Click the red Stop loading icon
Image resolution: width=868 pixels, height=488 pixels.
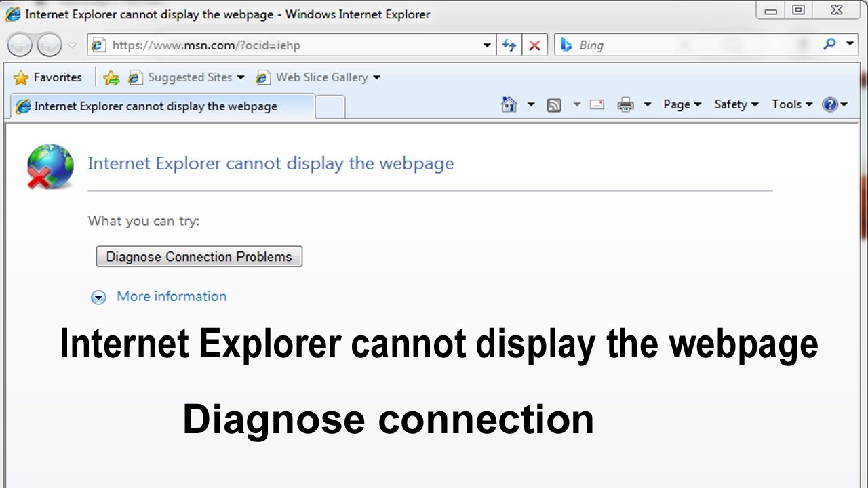tap(534, 45)
